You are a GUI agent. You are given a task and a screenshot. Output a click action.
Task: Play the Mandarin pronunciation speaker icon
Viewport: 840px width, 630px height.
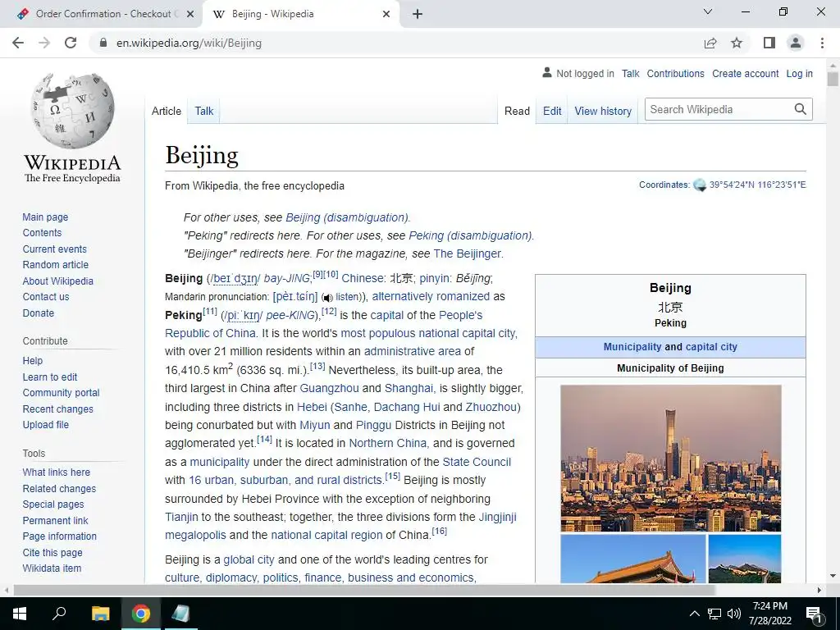[x=327, y=298]
